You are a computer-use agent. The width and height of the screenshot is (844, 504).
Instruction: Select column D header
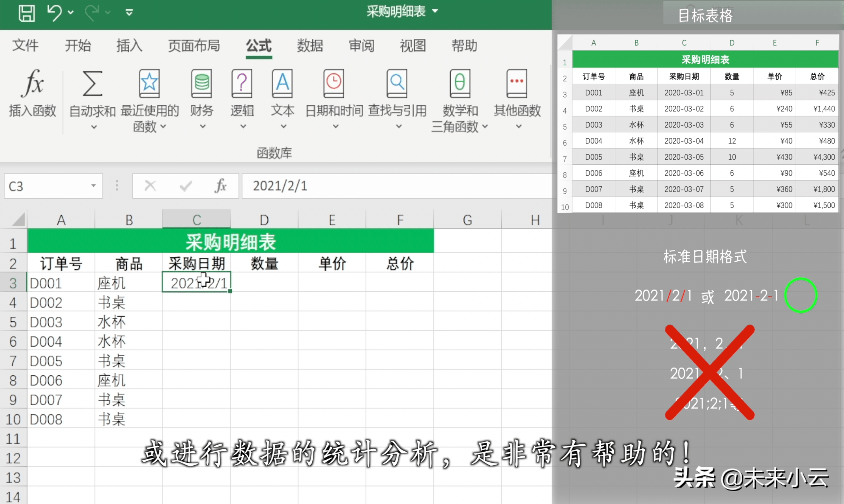264,220
